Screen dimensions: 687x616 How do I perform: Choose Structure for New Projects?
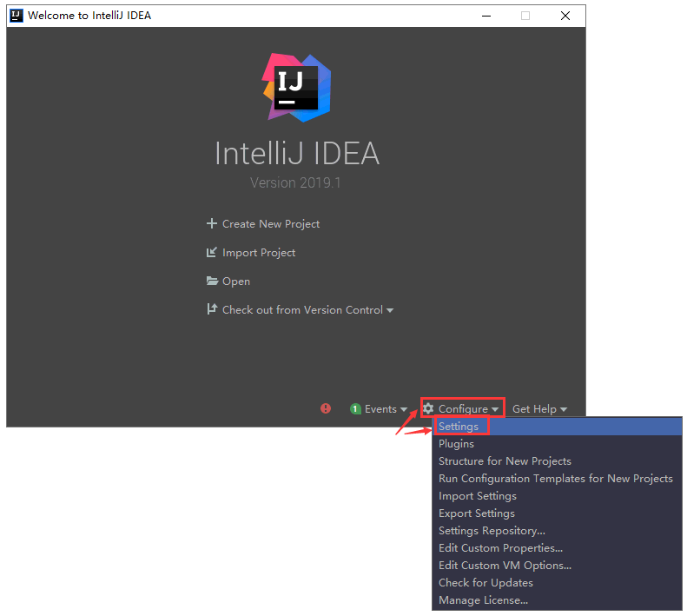[557, 461]
